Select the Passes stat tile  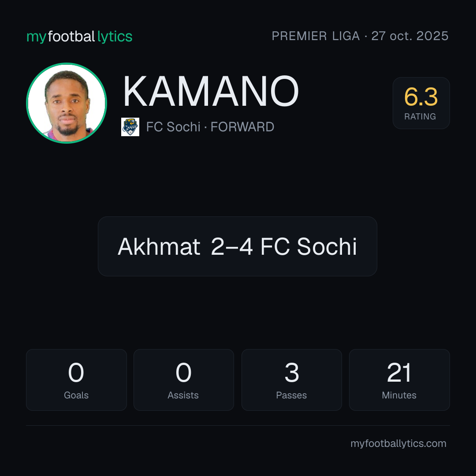[x=292, y=380]
